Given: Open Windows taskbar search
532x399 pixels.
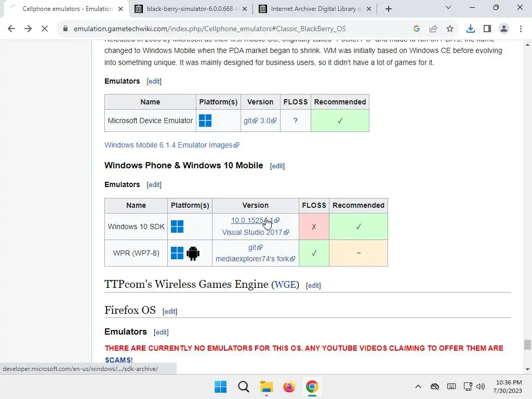Looking at the screenshot, I should tap(244, 387).
